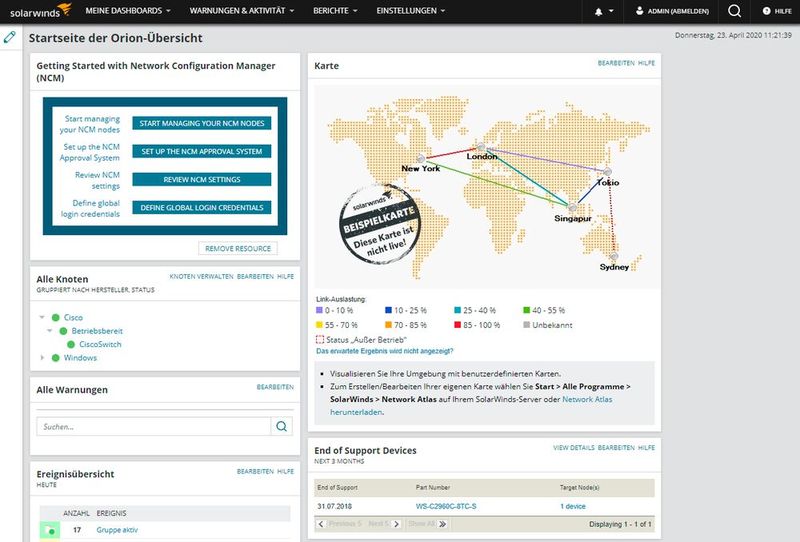Click Set Up the NCM Approval System

coord(202,151)
